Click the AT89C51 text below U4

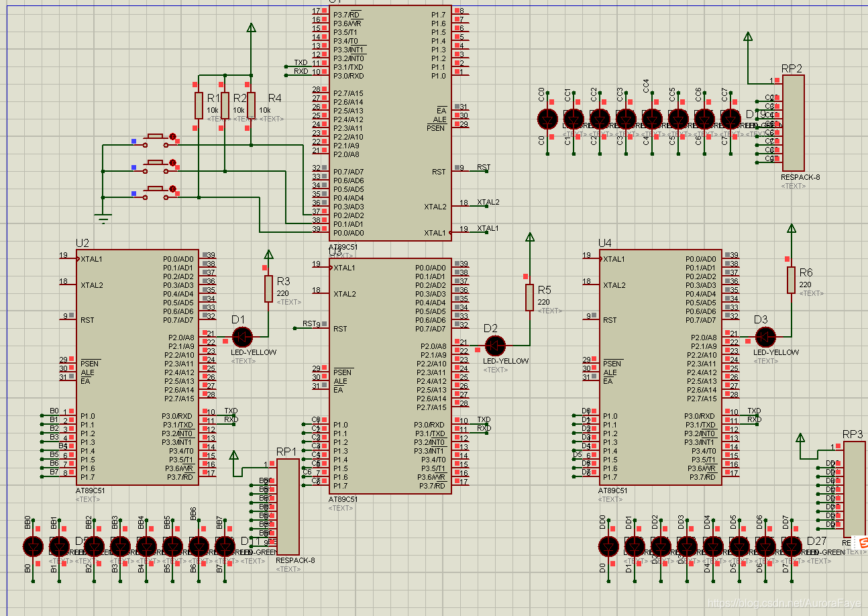click(x=613, y=491)
